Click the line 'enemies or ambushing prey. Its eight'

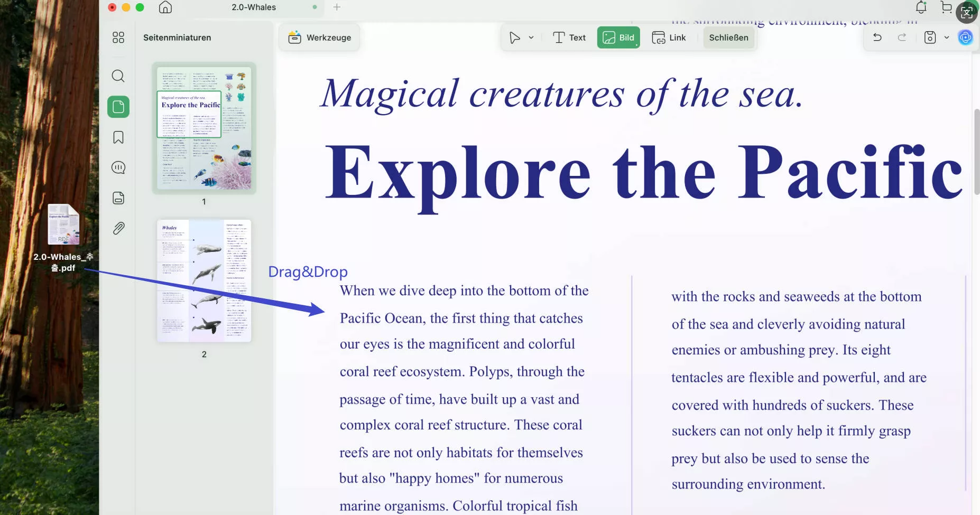point(781,350)
